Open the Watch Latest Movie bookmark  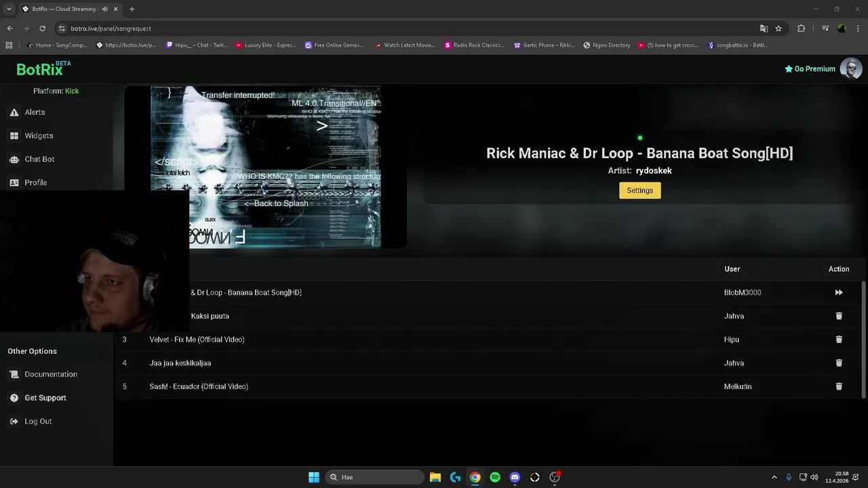(x=404, y=45)
